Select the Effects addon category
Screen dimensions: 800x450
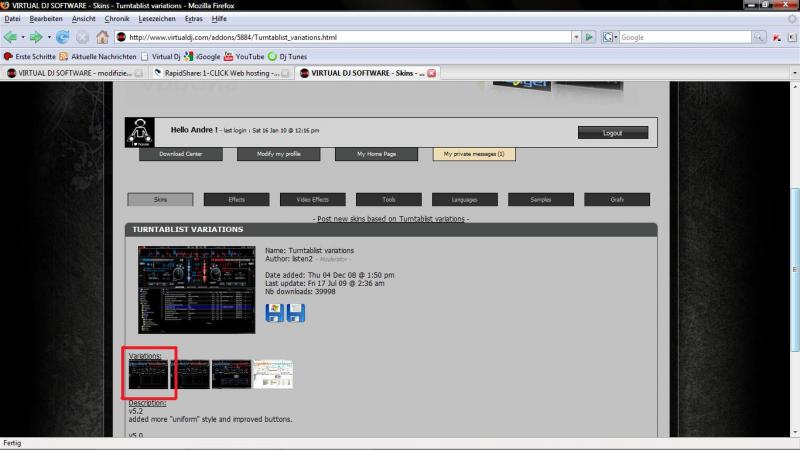(236, 199)
